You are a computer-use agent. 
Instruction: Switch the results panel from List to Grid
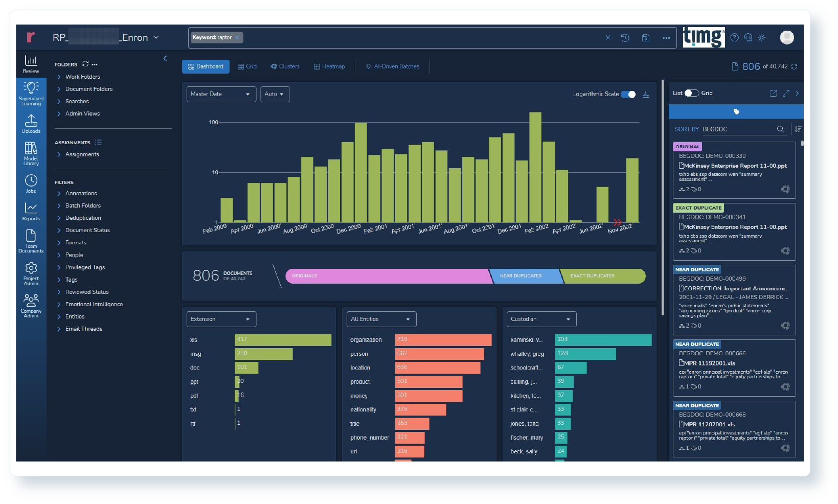[693, 93]
